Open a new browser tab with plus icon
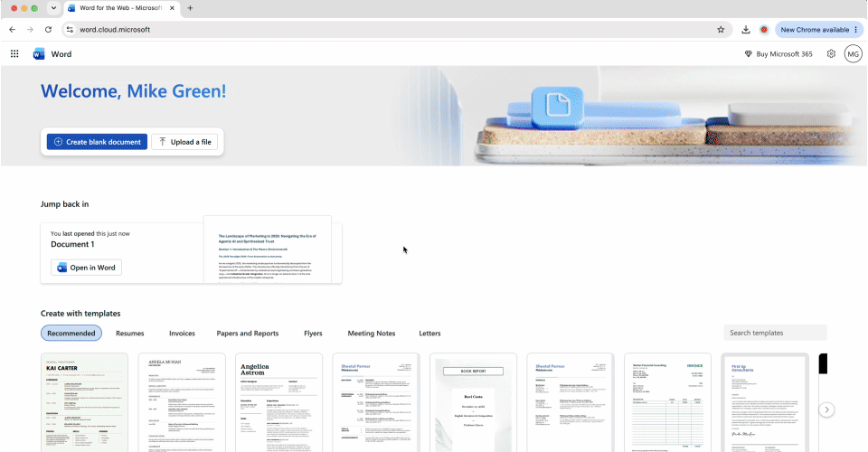Image resolution: width=868 pixels, height=452 pixels. pyautogui.click(x=190, y=8)
